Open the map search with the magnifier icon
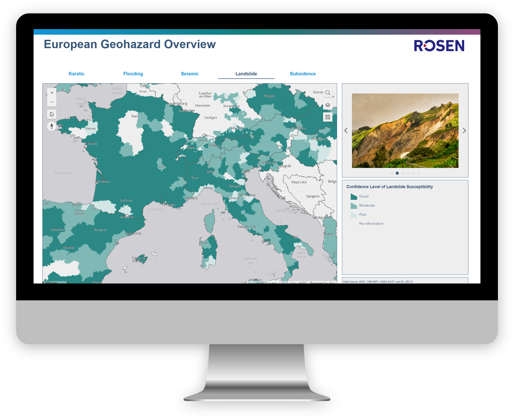 (x=328, y=92)
